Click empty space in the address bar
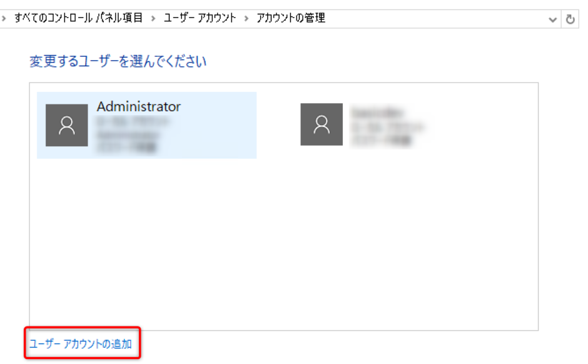The height and width of the screenshot is (364, 588). coord(438,19)
